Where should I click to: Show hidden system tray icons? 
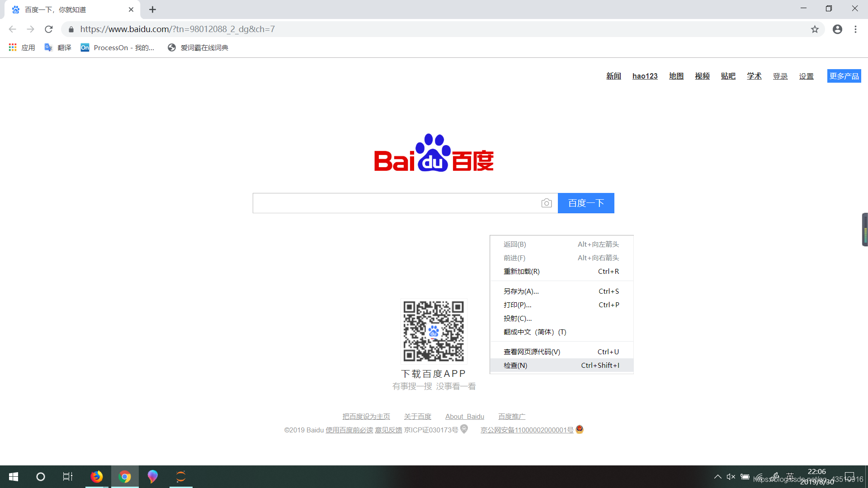(x=717, y=477)
